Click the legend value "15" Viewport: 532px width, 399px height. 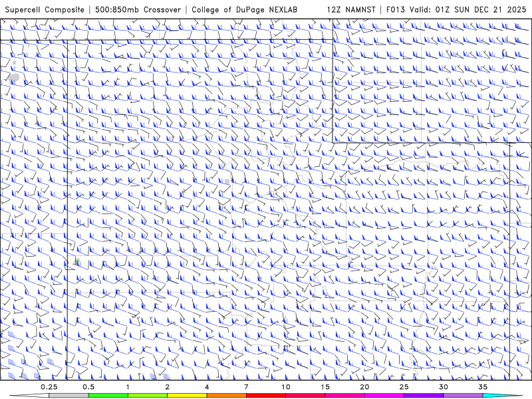[325, 387]
